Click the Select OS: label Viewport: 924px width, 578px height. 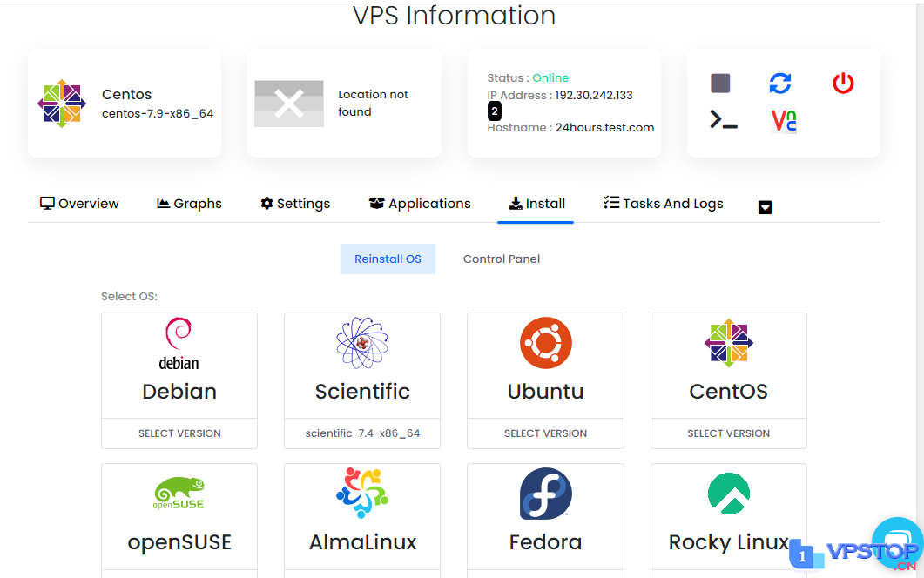pos(129,296)
